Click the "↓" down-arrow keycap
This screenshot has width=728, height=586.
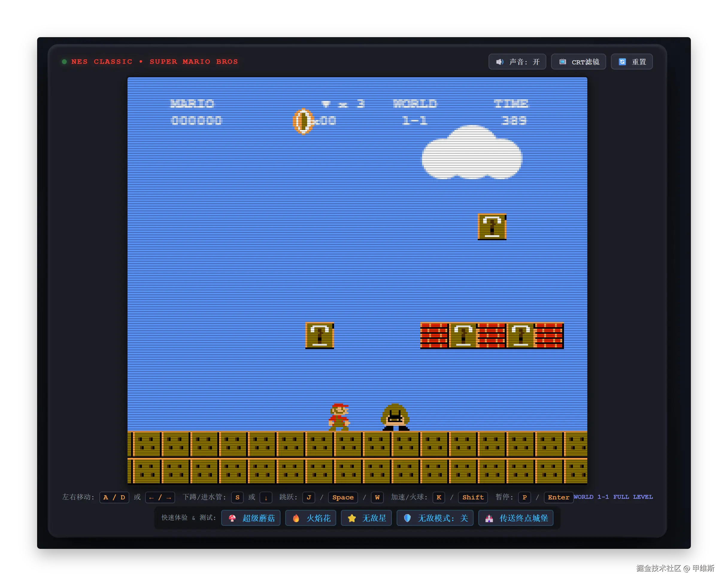tap(266, 497)
